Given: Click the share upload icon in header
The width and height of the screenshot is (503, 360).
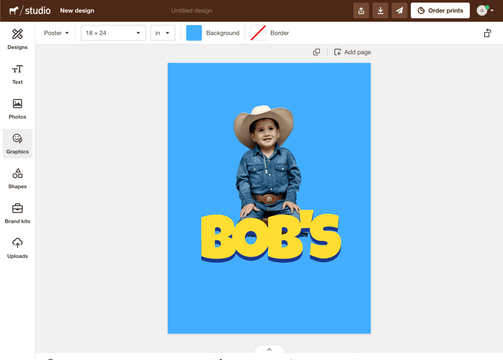Looking at the screenshot, I should (x=361, y=11).
